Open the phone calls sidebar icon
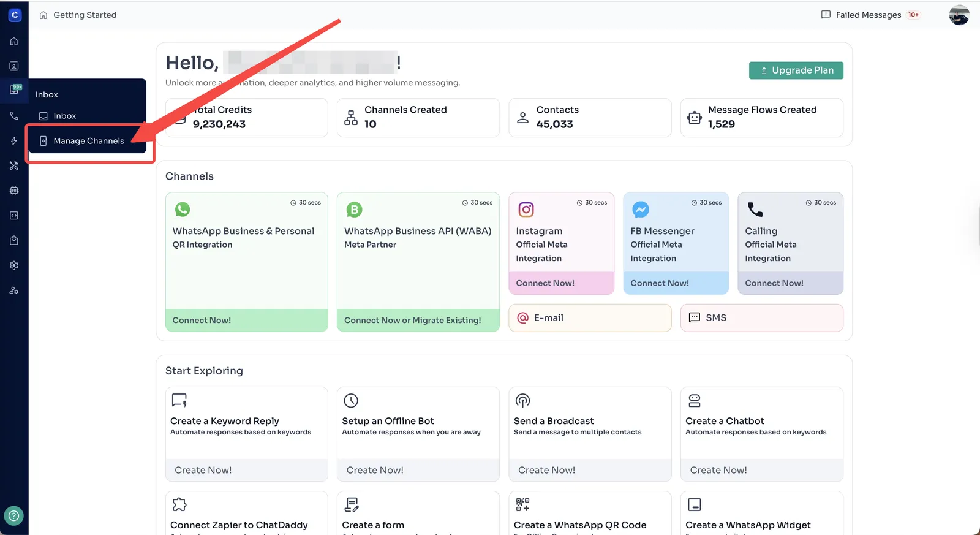980x535 pixels. point(14,116)
